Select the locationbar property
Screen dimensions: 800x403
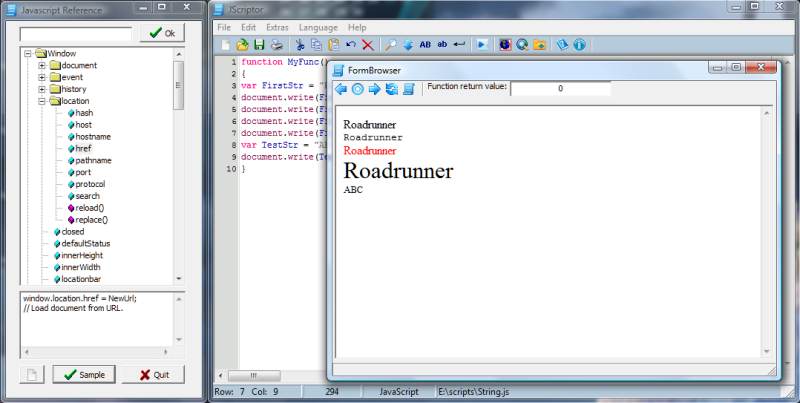(81, 279)
